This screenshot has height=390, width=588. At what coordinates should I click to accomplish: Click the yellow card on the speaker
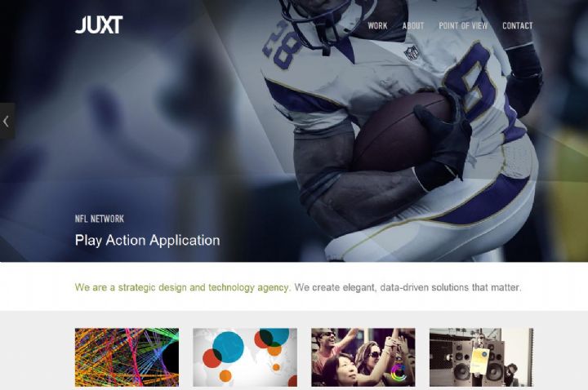(x=480, y=361)
